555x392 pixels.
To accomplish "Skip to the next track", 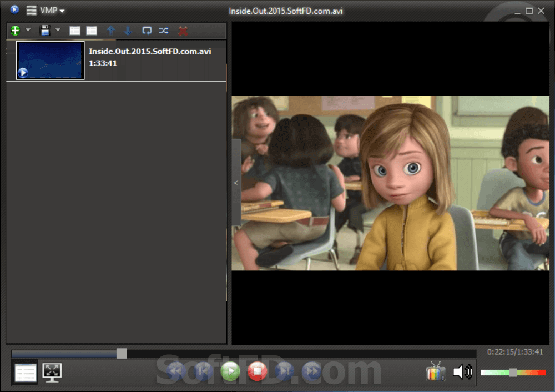I will 285,371.
